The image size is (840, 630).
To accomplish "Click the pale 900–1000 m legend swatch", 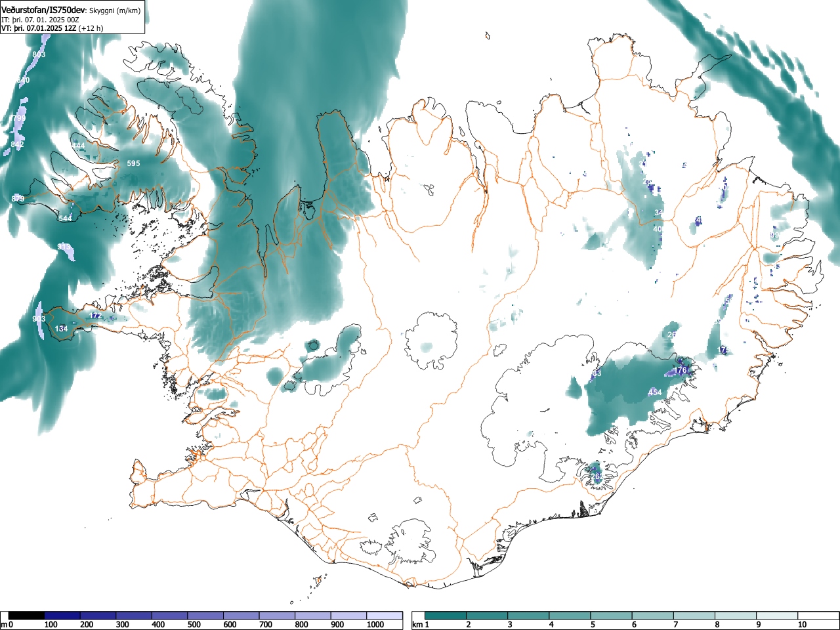I will [348, 616].
